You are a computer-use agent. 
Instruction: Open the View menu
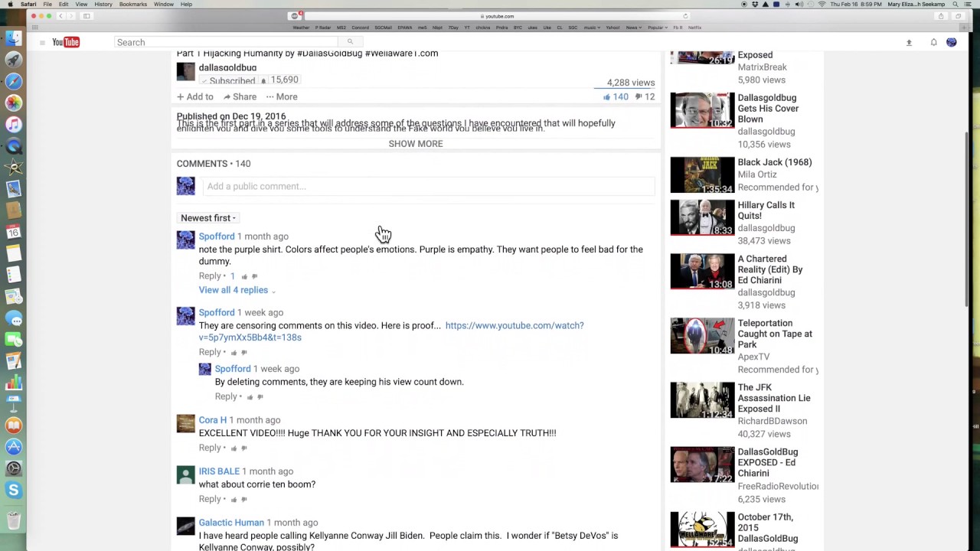pyautogui.click(x=81, y=4)
